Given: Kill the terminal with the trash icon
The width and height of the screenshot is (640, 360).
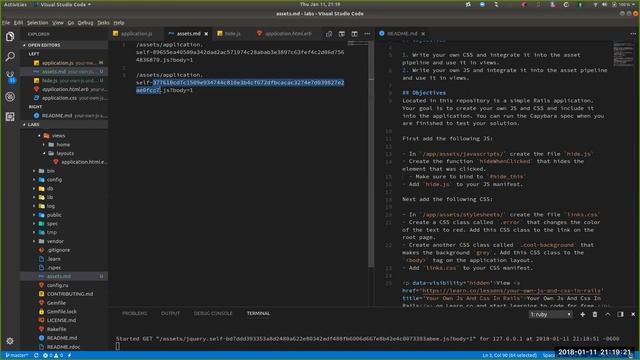Looking at the screenshot, I should (x=595, y=314).
